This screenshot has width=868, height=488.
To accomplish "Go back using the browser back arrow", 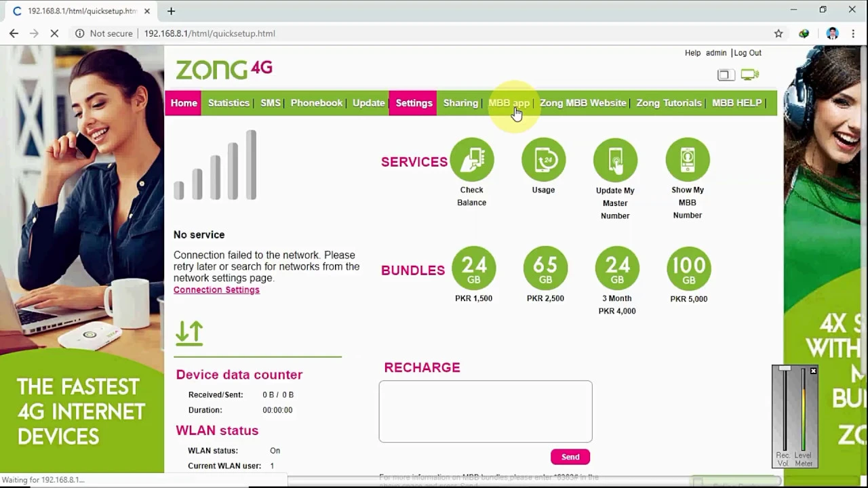I will point(14,33).
